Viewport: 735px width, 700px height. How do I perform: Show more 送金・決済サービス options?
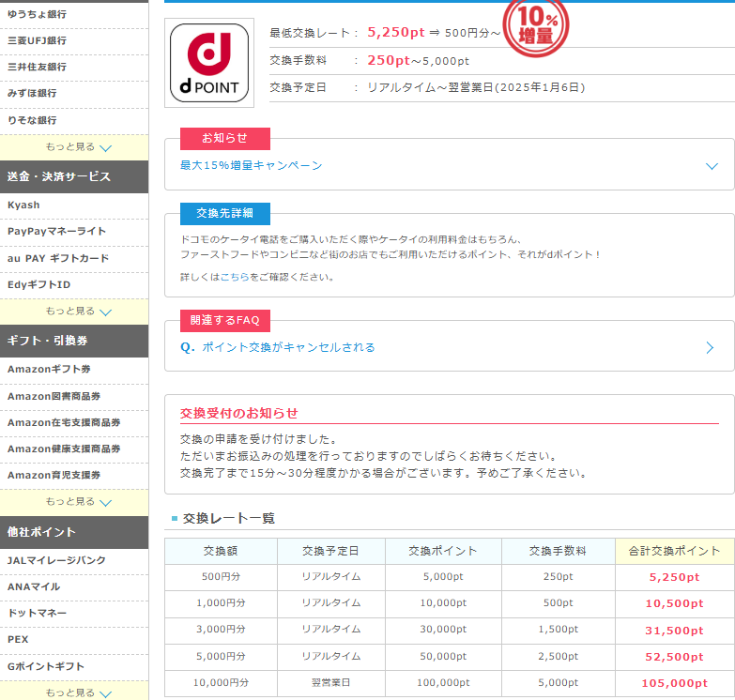pyautogui.click(x=79, y=312)
